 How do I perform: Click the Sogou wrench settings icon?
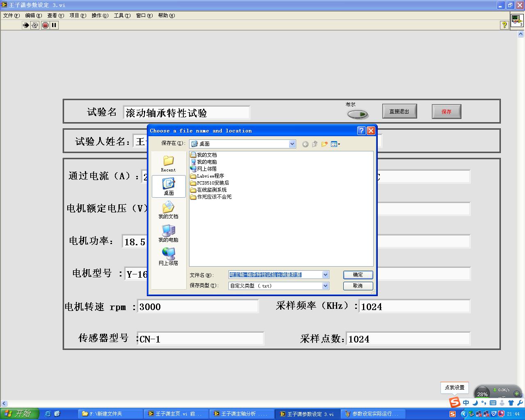coord(520,403)
